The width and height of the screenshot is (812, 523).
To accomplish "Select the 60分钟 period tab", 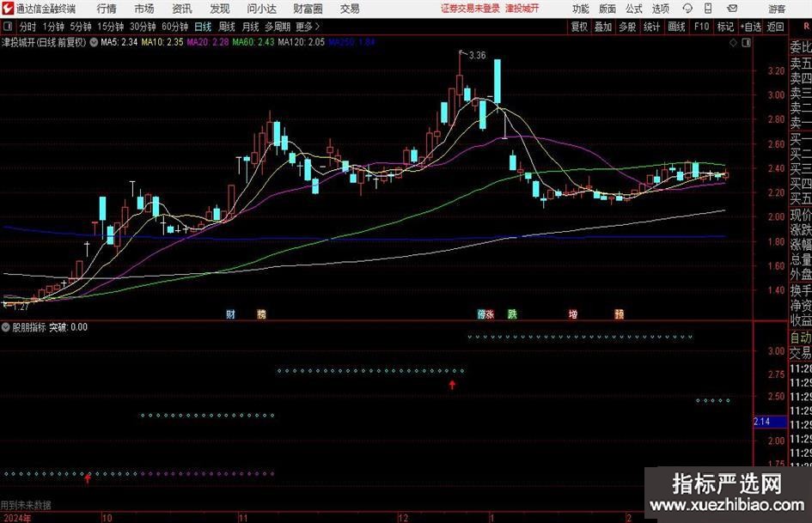I will coord(175,27).
